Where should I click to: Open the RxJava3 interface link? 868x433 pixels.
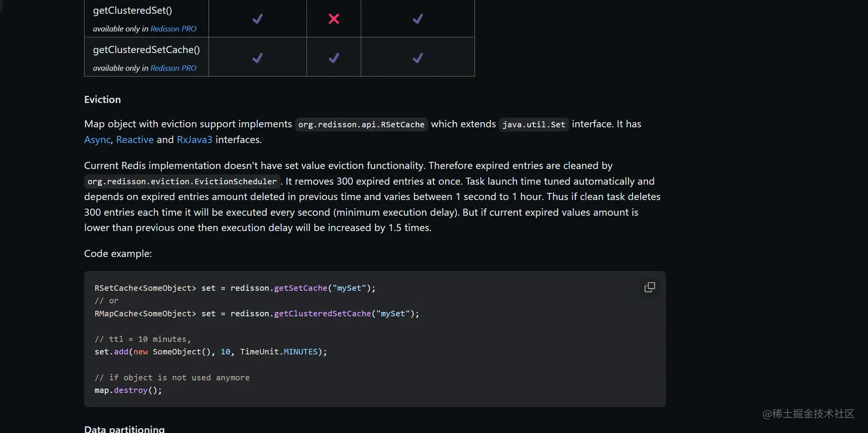pyautogui.click(x=195, y=139)
